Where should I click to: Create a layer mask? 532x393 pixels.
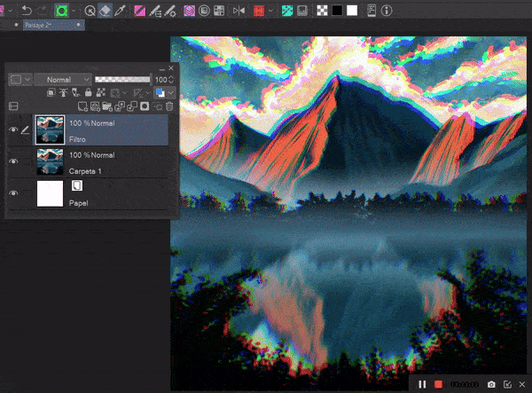coord(145,106)
